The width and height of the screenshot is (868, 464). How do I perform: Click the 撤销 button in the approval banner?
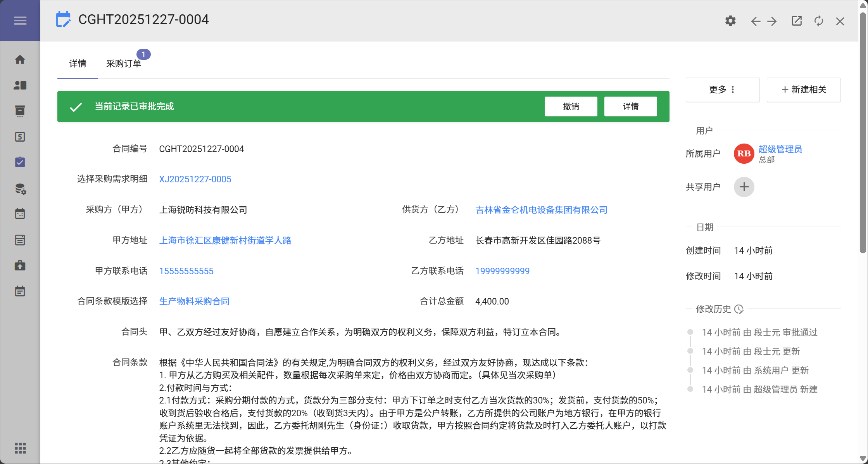tap(571, 106)
